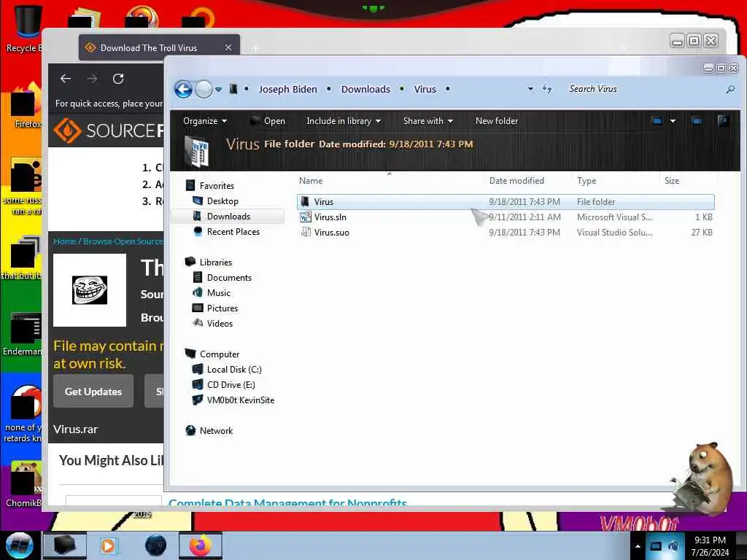747x560 pixels.
Task: Open the Windows Start button
Action: (19, 545)
